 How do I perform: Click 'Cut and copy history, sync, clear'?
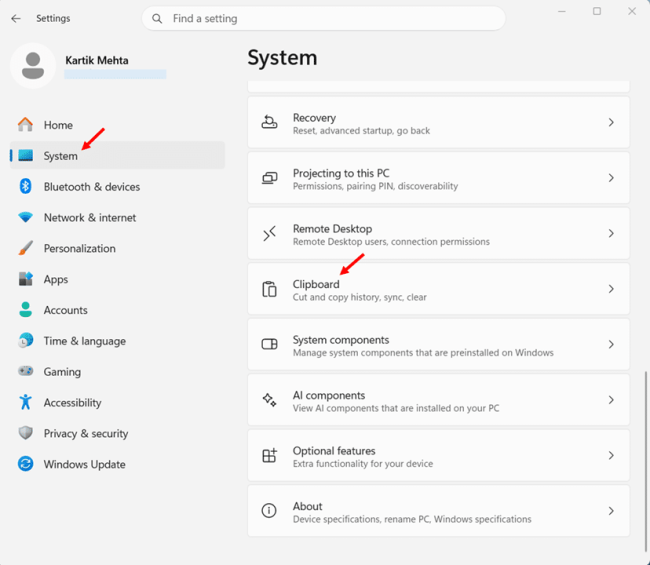[x=359, y=297]
